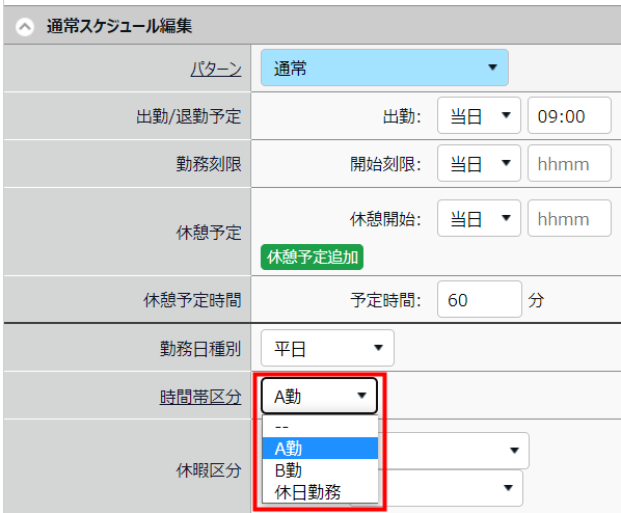Select A勤 from the dropdown list
621x513 pixels.
(x=320, y=449)
